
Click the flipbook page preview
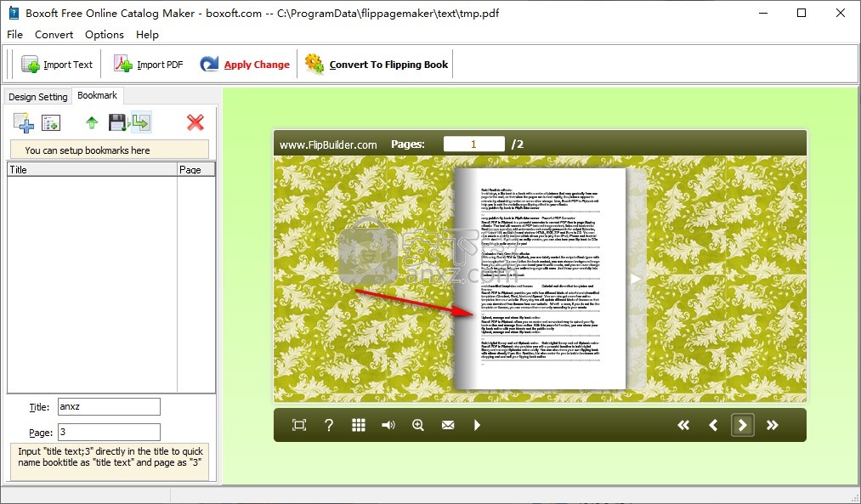click(540, 279)
